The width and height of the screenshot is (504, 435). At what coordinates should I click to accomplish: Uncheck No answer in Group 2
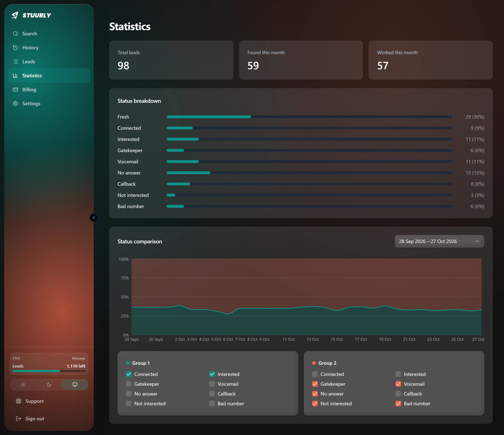315,394
